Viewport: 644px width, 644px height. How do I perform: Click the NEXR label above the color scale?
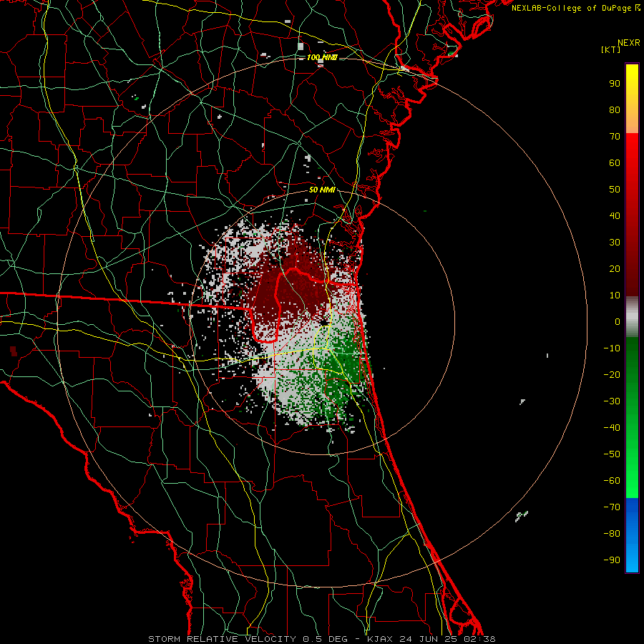628,43
